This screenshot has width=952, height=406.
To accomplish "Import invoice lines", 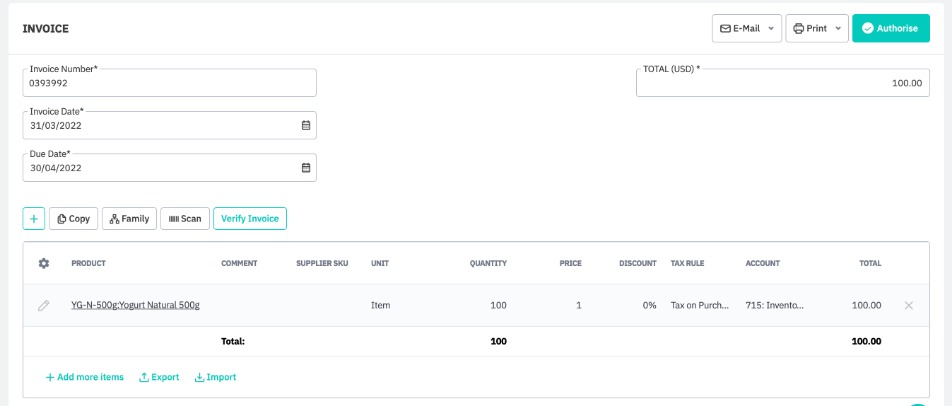I will [x=215, y=377].
